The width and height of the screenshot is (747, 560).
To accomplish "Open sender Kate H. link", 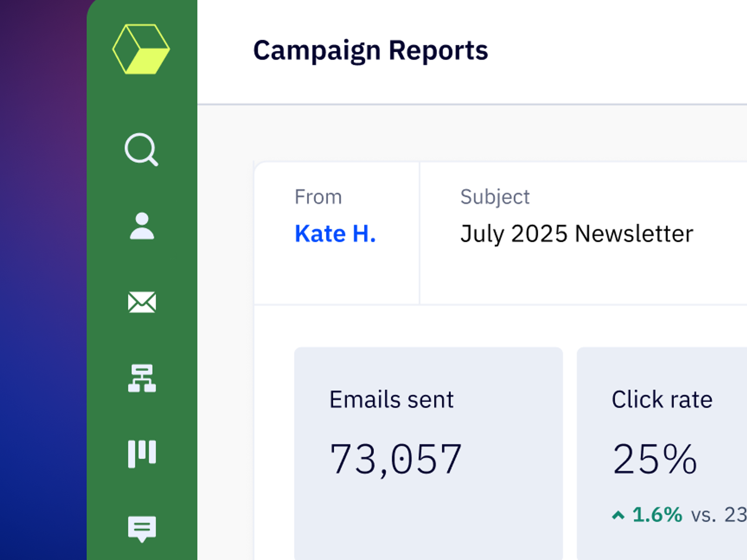I will [335, 234].
